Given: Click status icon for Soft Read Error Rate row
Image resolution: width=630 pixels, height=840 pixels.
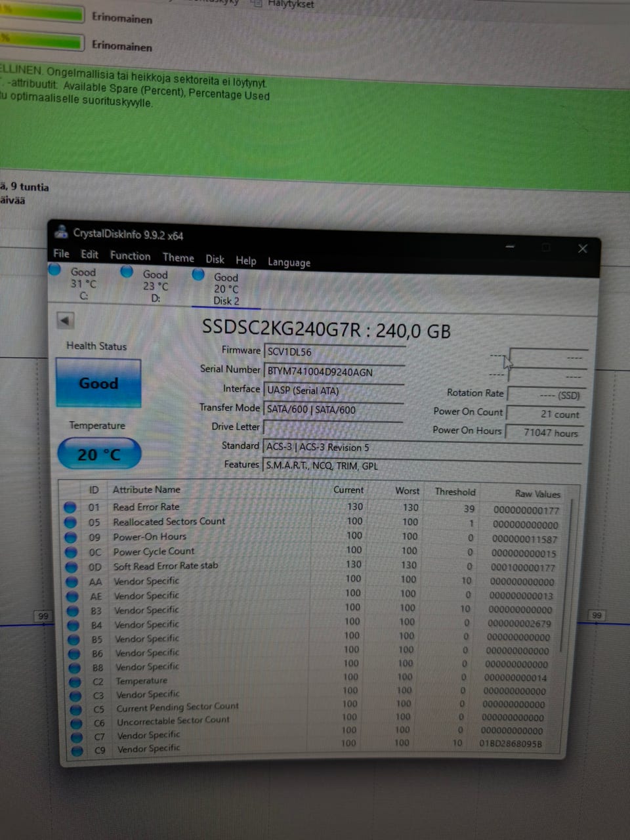Looking at the screenshot, I should click(x=72, y=567).
